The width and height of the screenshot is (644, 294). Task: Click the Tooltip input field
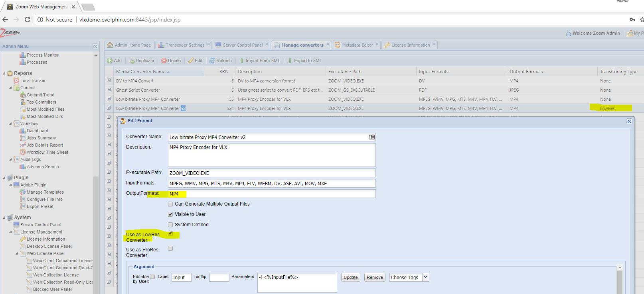coord(219,277)
